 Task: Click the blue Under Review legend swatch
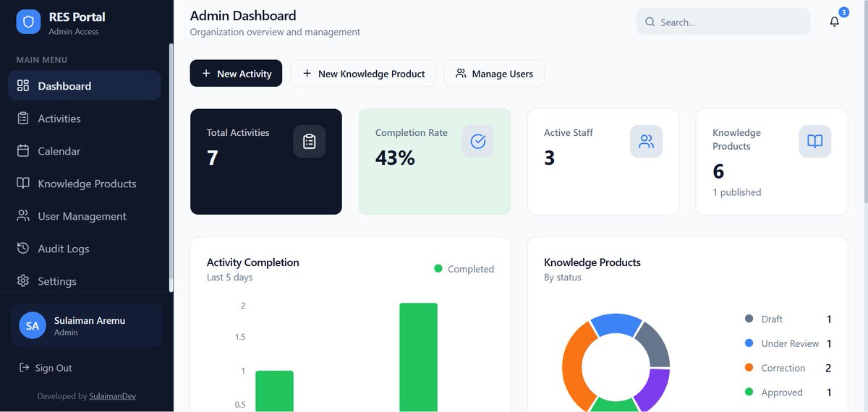[749, 343]
